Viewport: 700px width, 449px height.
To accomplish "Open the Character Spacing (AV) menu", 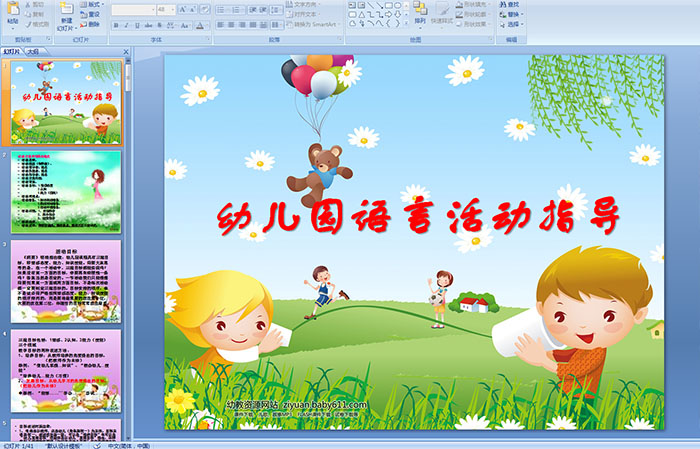I will [x=171, y=25].
